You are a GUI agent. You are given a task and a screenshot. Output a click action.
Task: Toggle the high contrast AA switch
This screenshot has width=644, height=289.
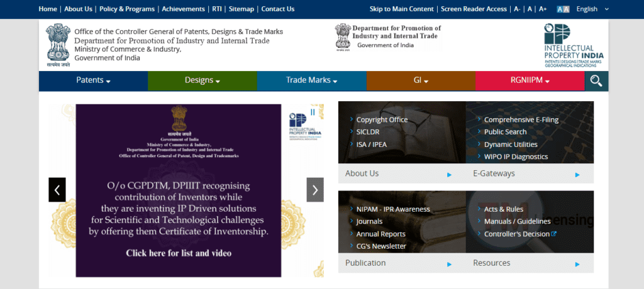pos(562,9)
